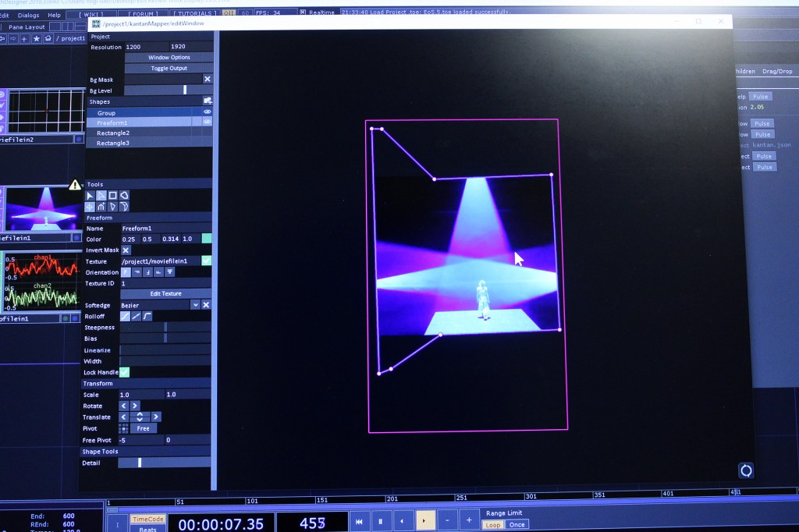Click the Toggle Output button
The height and width of the screenshot is (532, 799).
[169, 69]
